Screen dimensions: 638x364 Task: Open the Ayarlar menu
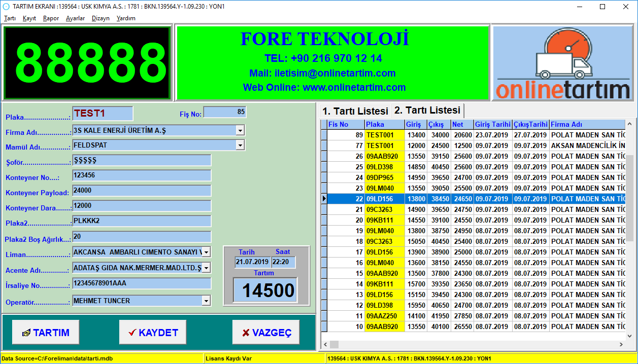[75, 18]
